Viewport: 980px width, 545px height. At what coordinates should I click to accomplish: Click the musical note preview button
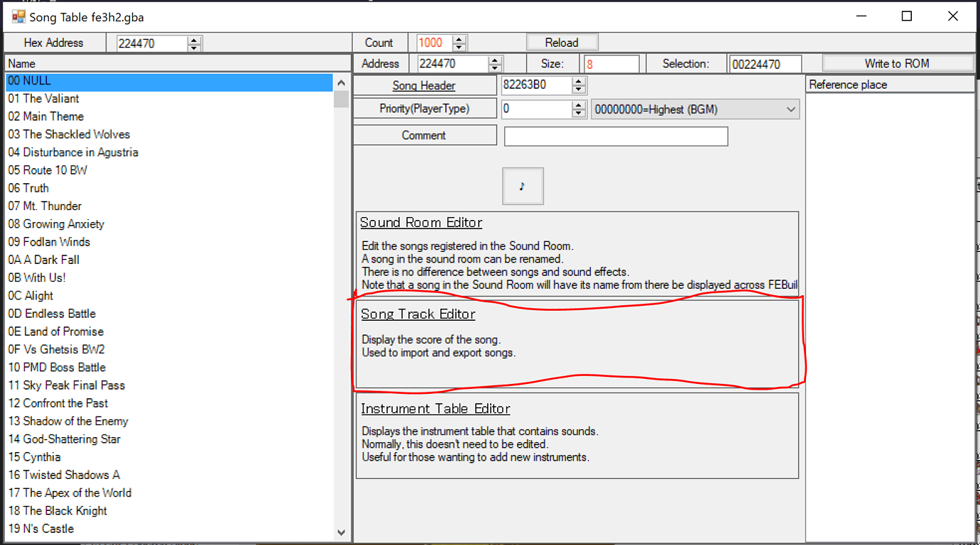click(523, 185)
